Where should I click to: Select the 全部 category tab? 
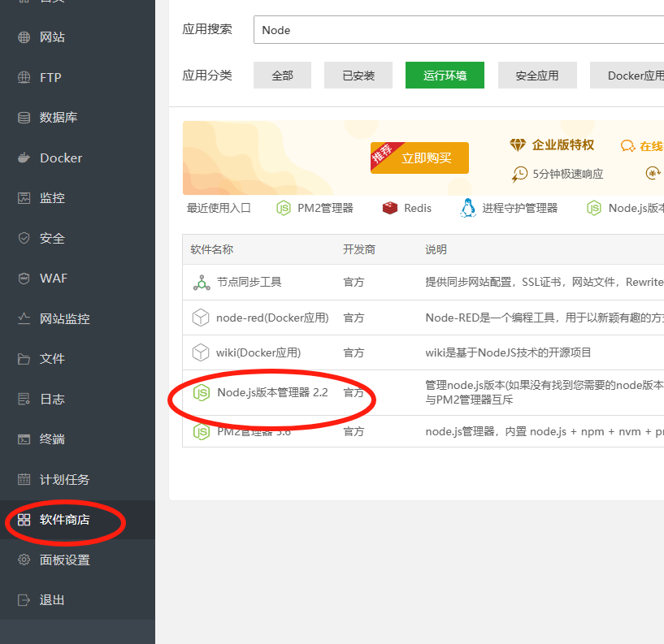tap(283, 76)
